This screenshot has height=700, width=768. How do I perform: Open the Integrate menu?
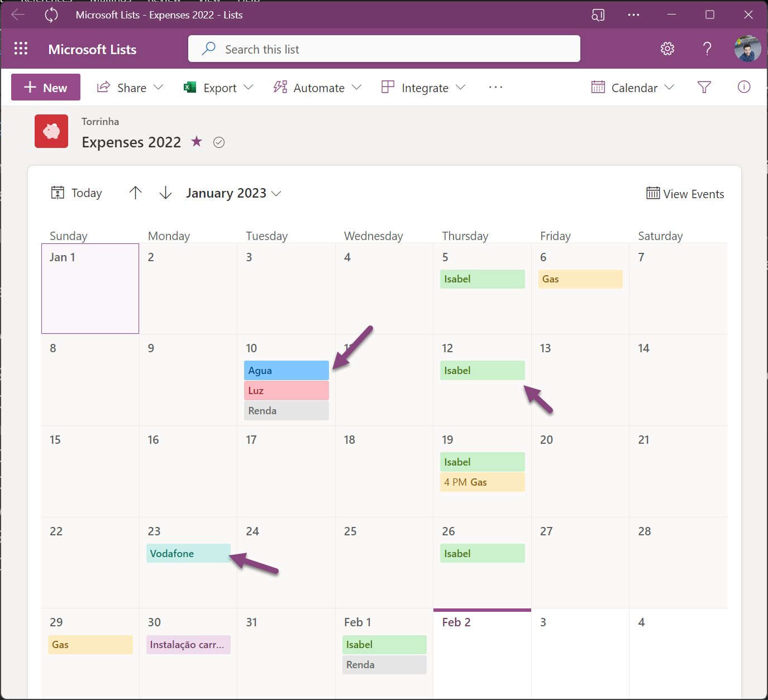pyautogui.click(x=423, y=88)
